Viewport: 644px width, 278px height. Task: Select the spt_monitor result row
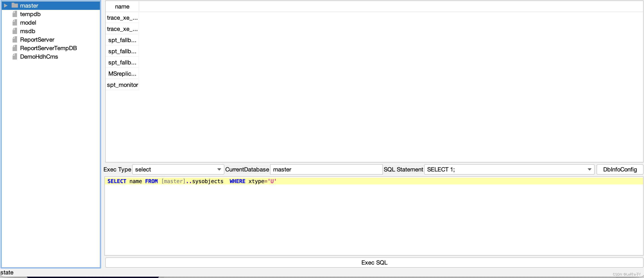[x=122, y=85]
